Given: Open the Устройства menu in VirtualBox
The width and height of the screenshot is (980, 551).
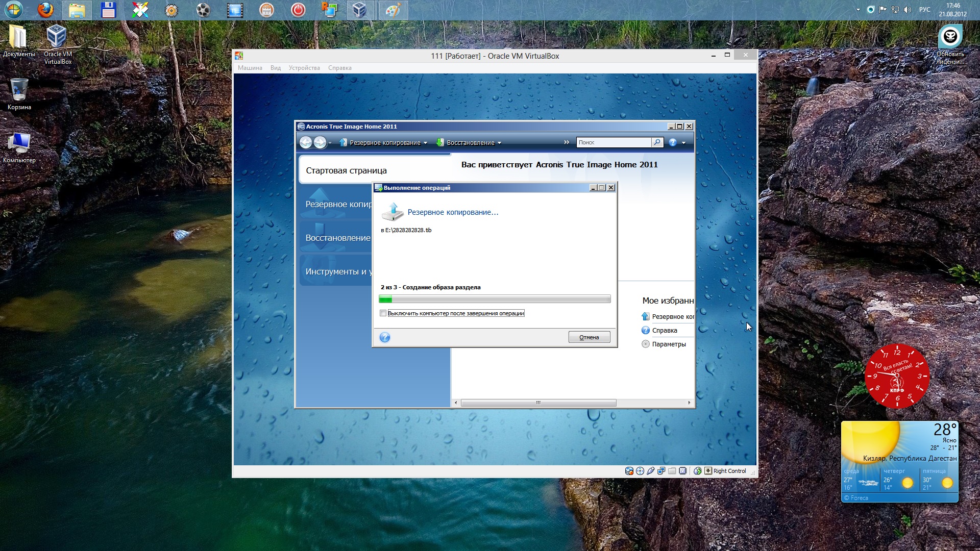Looking at the screenshot, I should [304, 68].
